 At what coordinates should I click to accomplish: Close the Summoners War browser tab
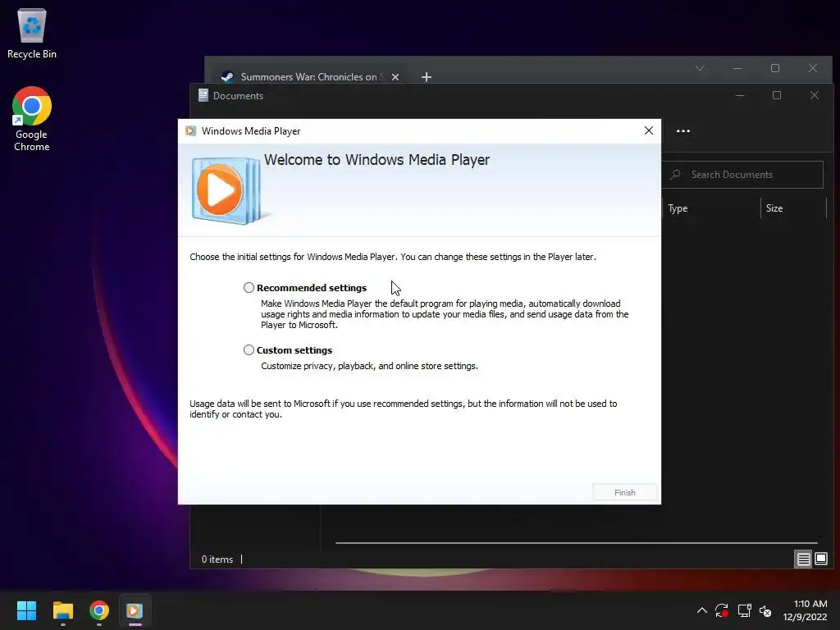click(395, 77)
